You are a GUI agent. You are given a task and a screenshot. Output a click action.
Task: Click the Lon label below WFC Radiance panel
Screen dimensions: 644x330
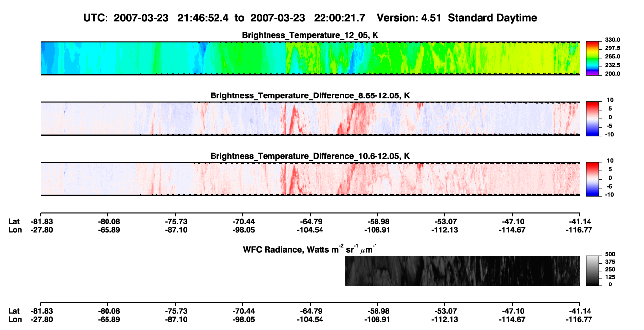(x=15, y=319)
